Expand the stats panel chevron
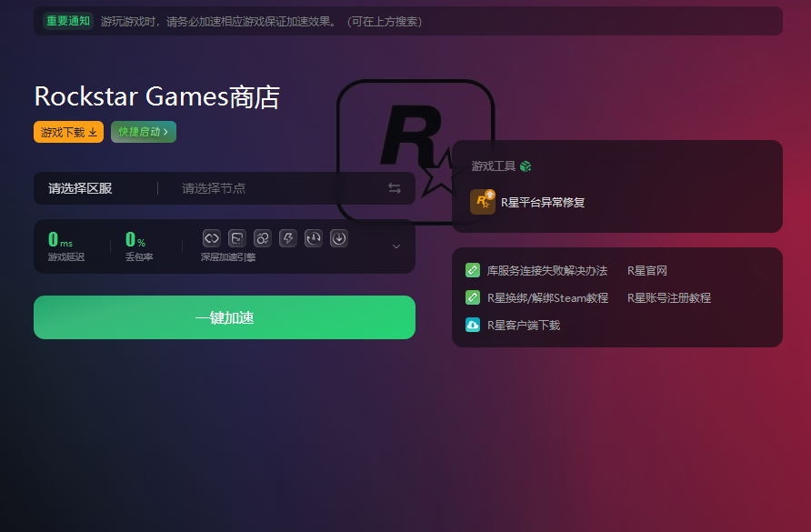This screenshot has width=811, height=532. click(396, 246)
